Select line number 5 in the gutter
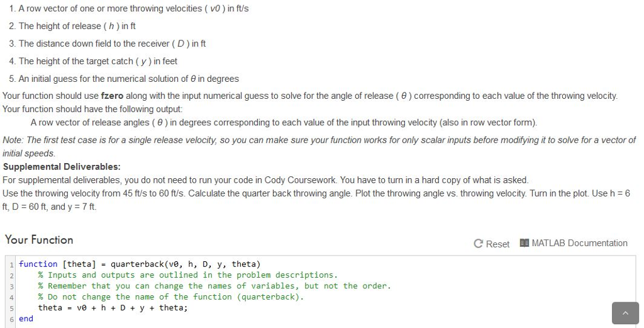Image resolution: width=644 pixels, height=328 pixels. [x=11, y=308]
